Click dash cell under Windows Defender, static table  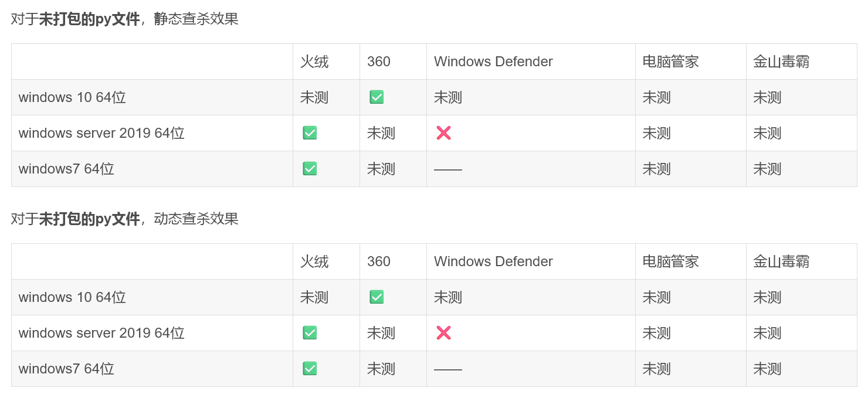[x=448, y=169]
